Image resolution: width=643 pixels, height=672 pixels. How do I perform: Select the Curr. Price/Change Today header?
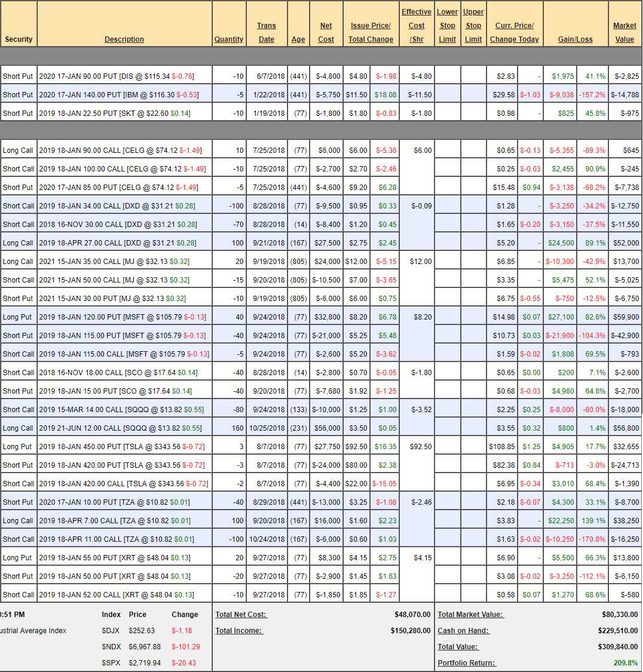point(515,32)
